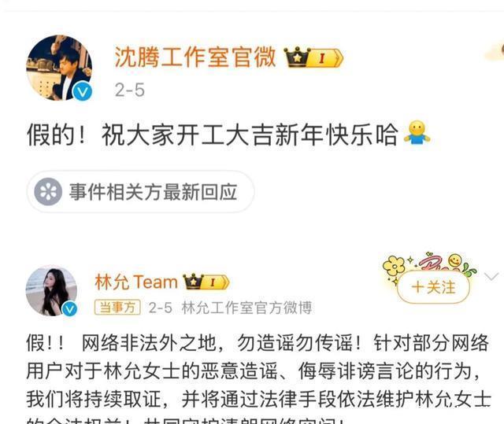This screenshot has width=504, height=424.
Task: Click the blue verified badge on 沈腾 avatar
Action: pos(82,91)
